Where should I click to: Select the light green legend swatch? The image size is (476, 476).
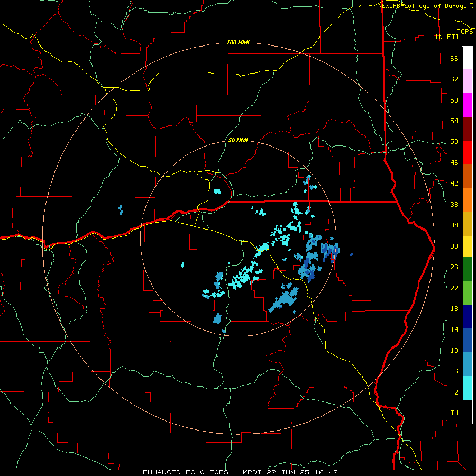point(467,293)
